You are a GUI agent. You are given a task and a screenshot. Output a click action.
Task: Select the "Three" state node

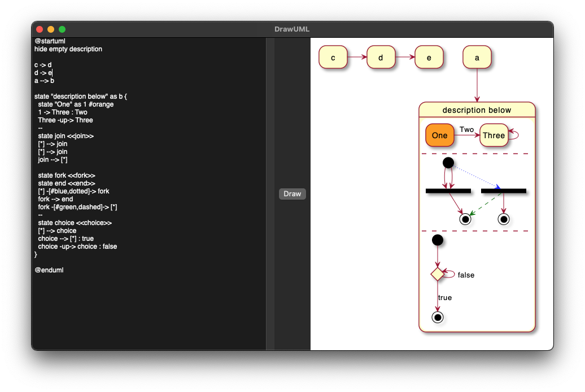(x=494, y=135)
